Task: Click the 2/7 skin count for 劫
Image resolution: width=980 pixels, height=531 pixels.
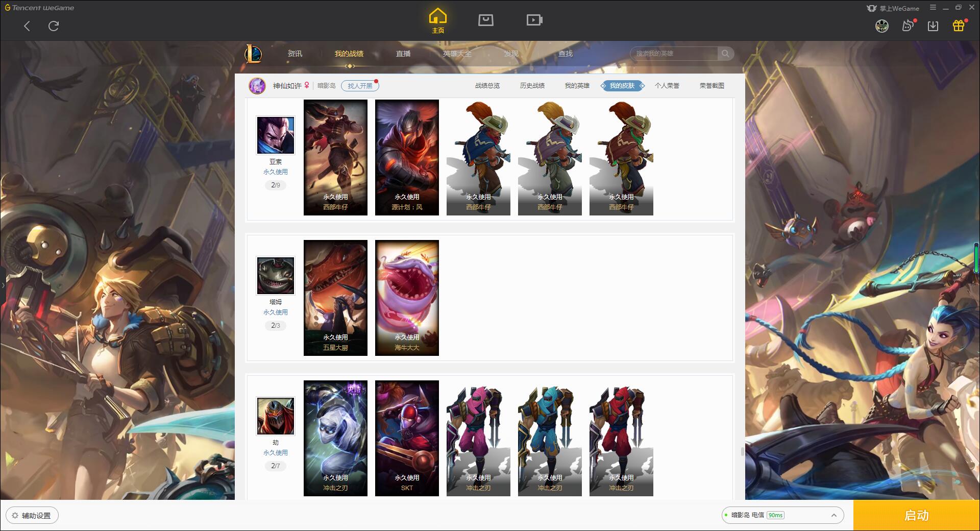Action: (276, 466)
